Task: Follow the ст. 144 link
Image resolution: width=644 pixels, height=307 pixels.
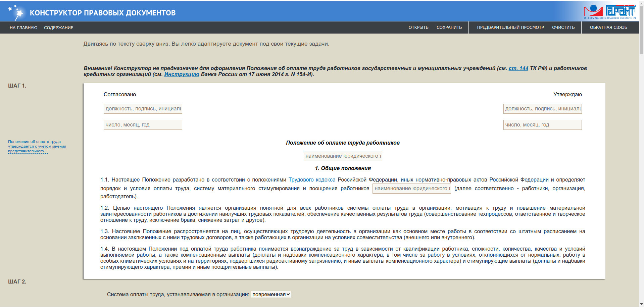Action: pyautogui.click(x=518, y=68)
